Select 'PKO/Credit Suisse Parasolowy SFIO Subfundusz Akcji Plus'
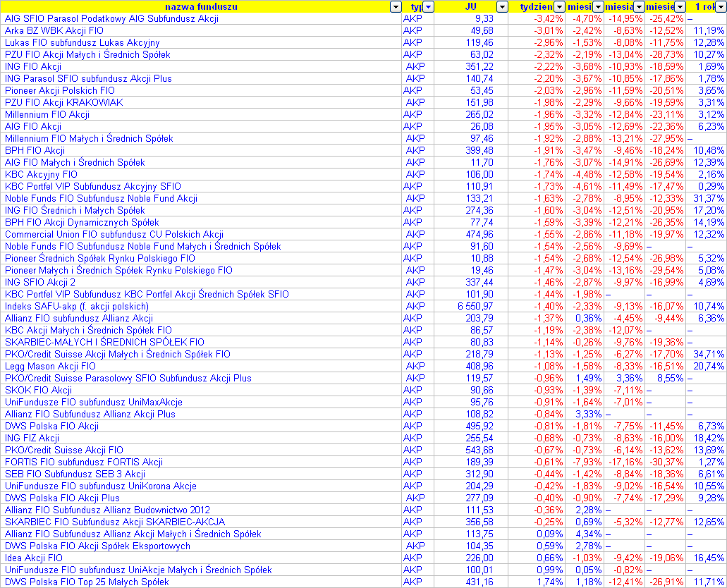The width and height of the screenshot is (727, 588). [128, 379]
